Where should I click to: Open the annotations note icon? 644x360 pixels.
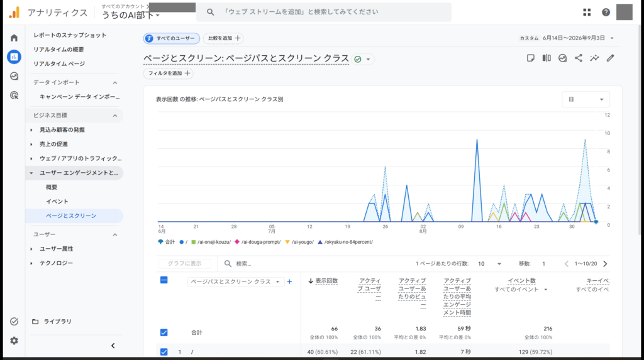531,58
